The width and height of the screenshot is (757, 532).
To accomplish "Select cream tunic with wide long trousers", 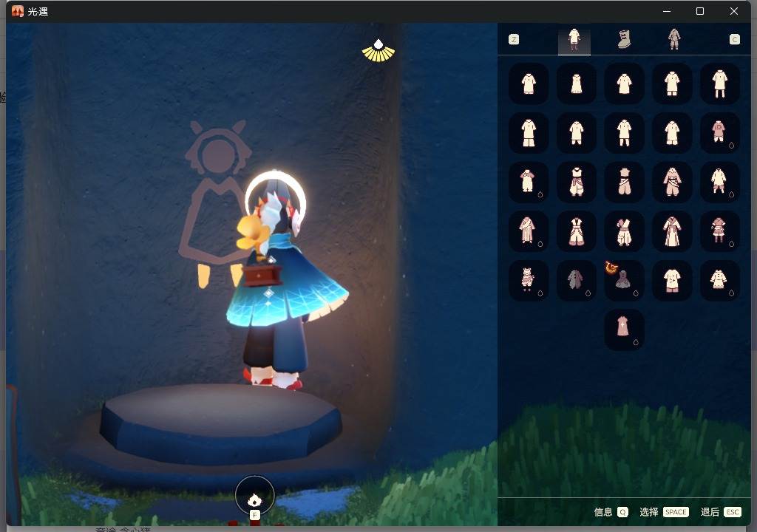I will click(529, 133).
